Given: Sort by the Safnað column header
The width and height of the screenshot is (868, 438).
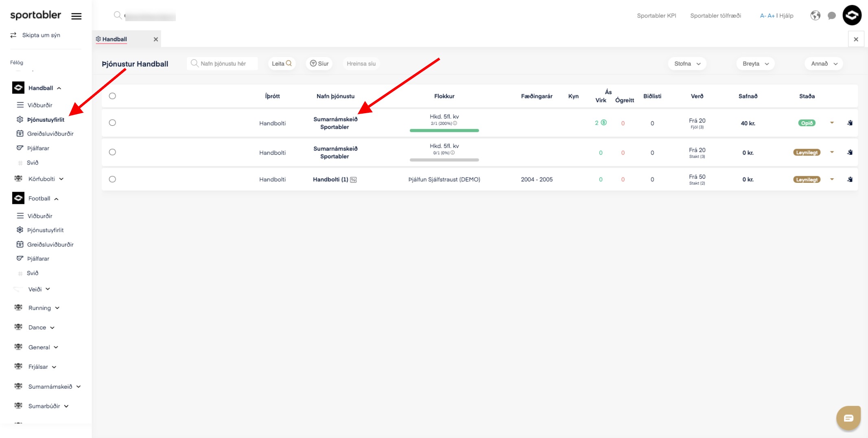Looking at the screenshot, I should coord(748,96).
